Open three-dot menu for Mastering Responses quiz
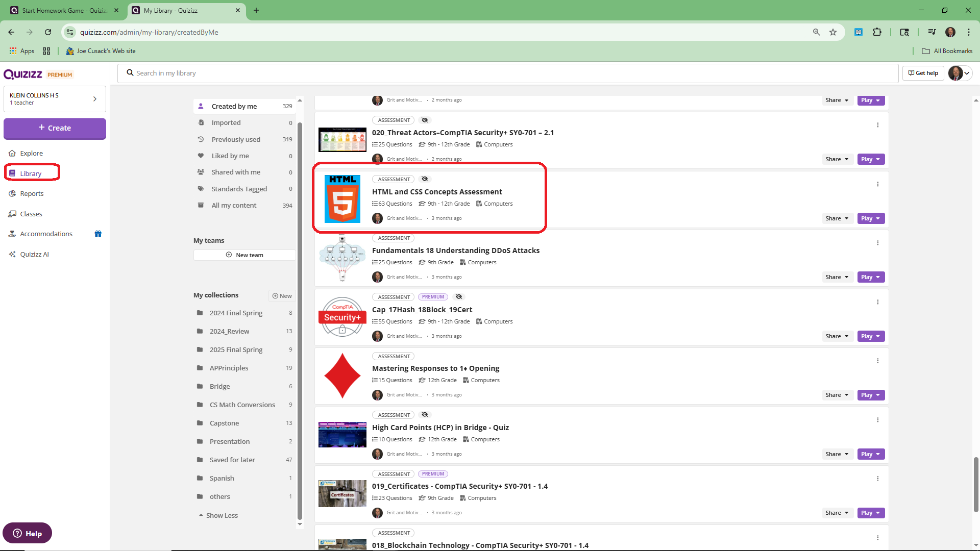 pyautogui.click(x=877, y=361)
